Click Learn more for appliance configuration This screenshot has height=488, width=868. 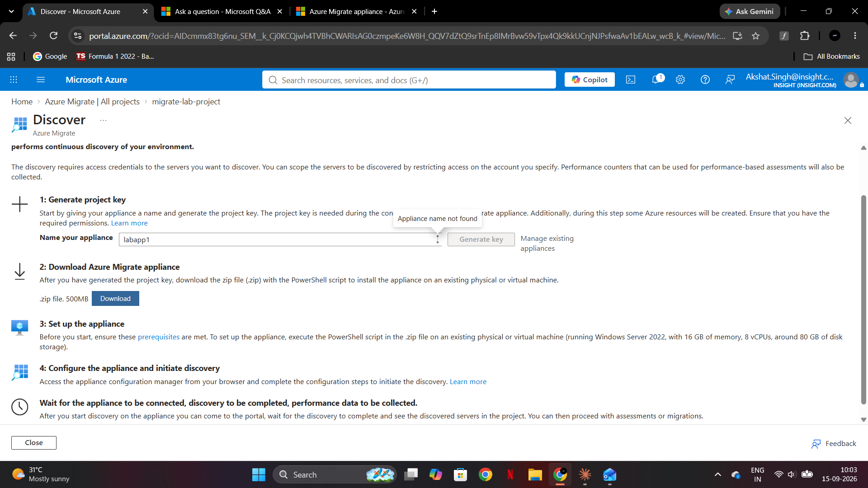(x=468, y=382)
